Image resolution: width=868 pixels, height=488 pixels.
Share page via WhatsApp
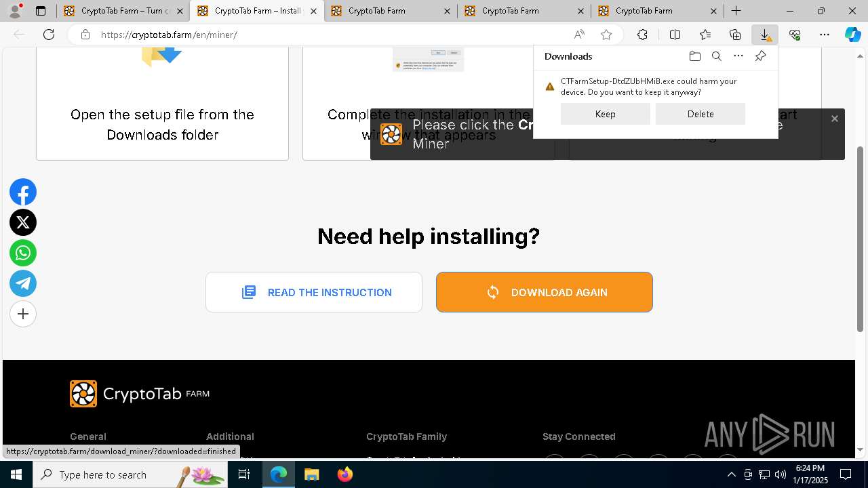pos(23,253)
